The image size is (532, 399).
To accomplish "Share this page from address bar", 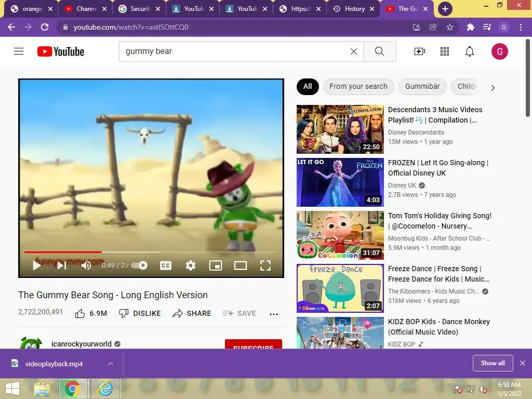I will pos(433,27).
